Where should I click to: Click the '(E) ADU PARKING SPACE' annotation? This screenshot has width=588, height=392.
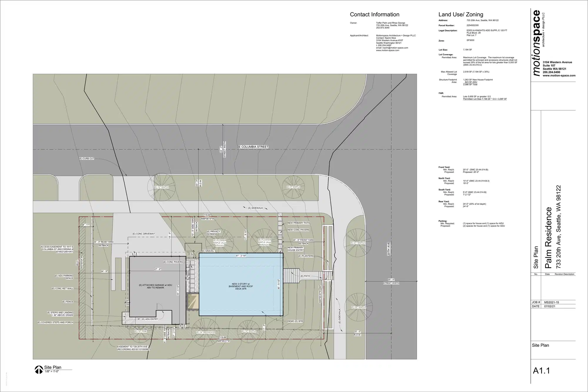click(64, 277)
